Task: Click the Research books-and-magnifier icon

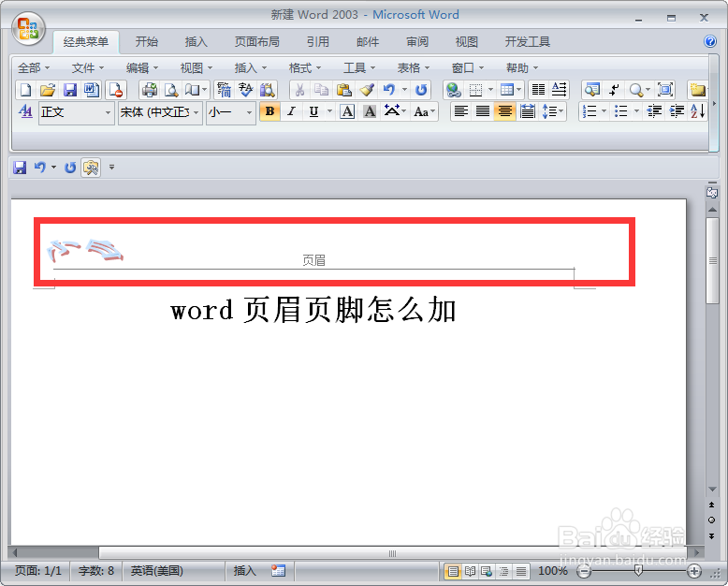Action: [268, 90]
